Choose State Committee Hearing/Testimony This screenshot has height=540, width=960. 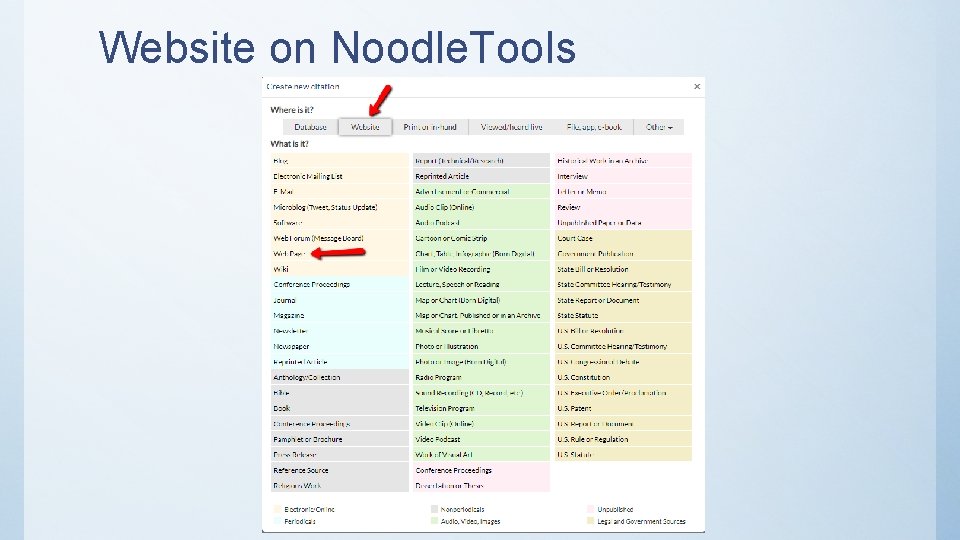pyautogui.click(x=623, y=285)
